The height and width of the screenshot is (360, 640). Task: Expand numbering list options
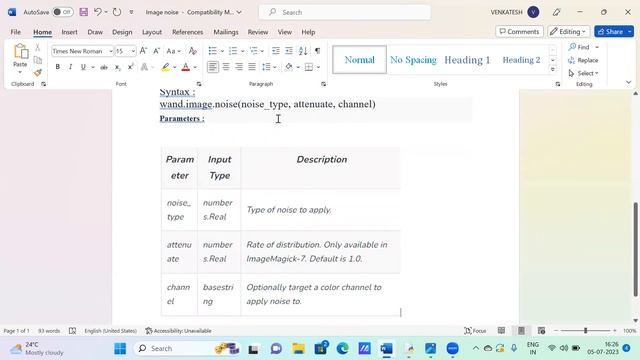242,51
